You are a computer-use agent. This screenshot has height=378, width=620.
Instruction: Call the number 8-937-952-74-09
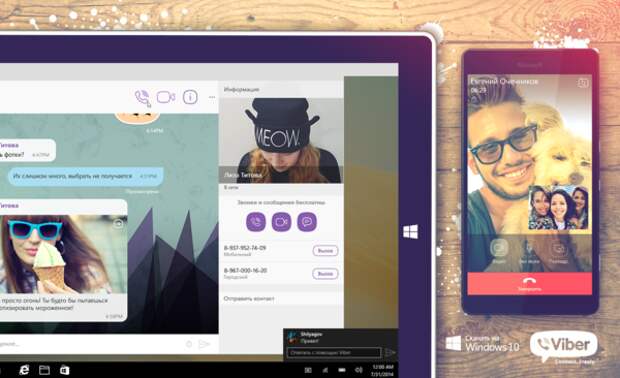(x=325, y=251)
